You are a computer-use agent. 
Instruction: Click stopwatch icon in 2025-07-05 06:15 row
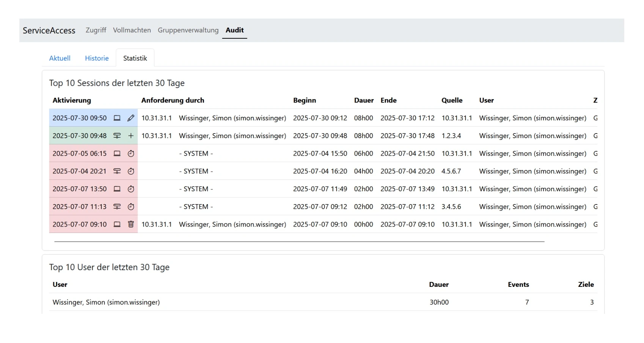pyautogui.click(x=131, y=154)
